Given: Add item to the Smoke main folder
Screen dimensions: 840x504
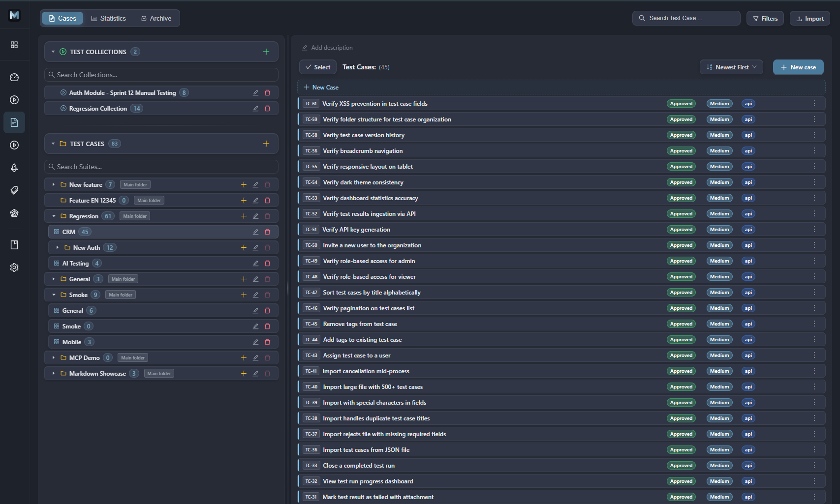Looking at the screenshot, I should (x=244, y=295).
